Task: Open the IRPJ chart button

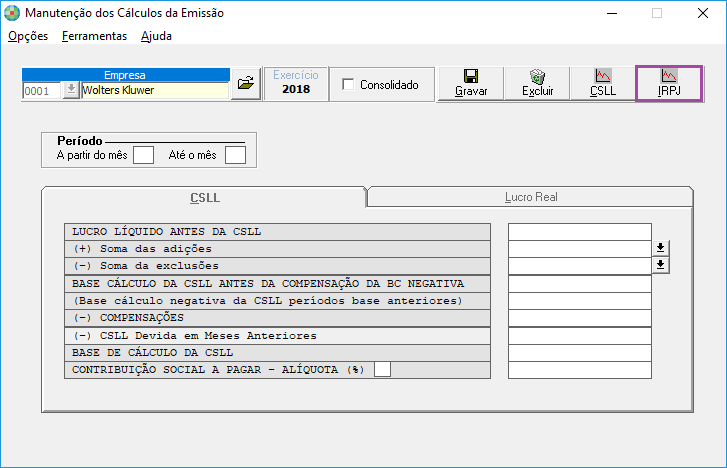Action: coord(669,83)
